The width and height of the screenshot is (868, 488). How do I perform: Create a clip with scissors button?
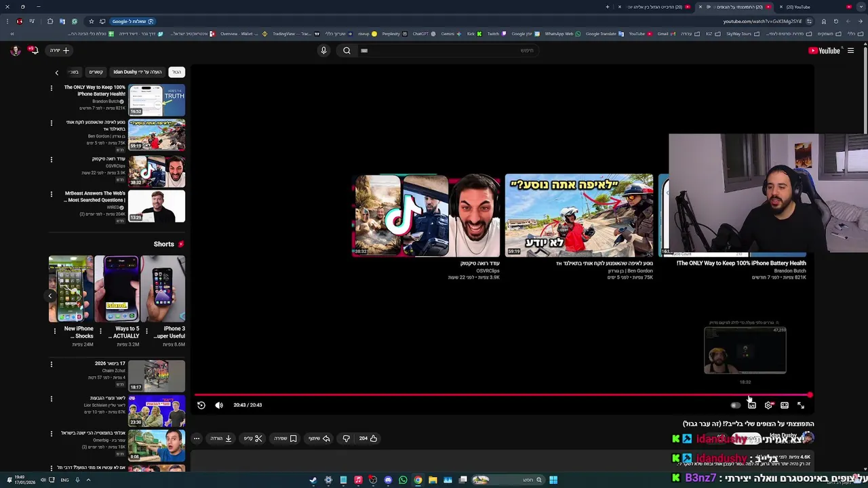(253, 439)
